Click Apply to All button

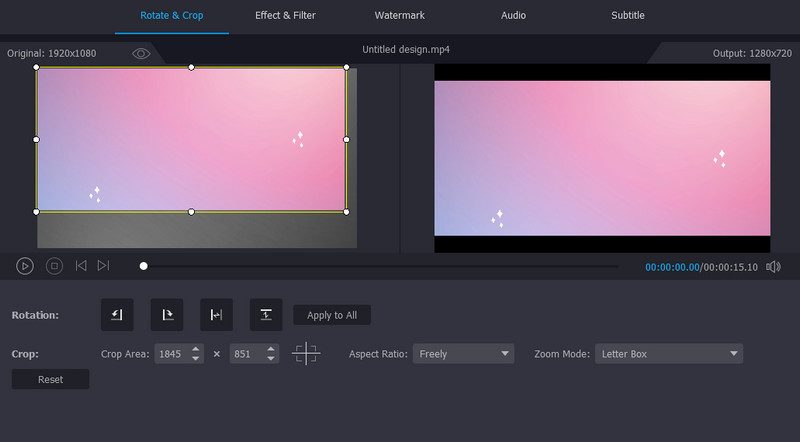[x=332, y=315]
